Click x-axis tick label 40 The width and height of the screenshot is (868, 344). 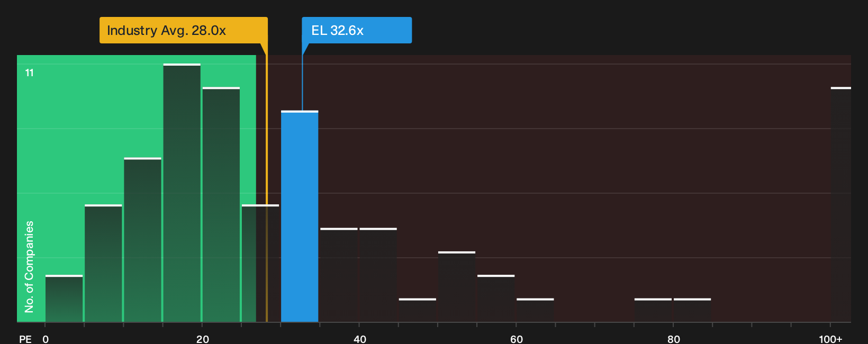click(360, 339)
